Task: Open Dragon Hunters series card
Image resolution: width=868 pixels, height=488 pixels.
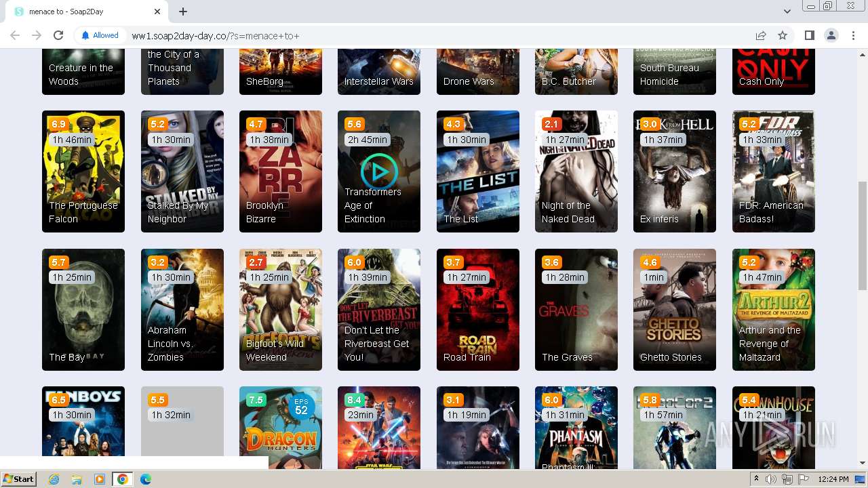Action: (x=281, y=427)
